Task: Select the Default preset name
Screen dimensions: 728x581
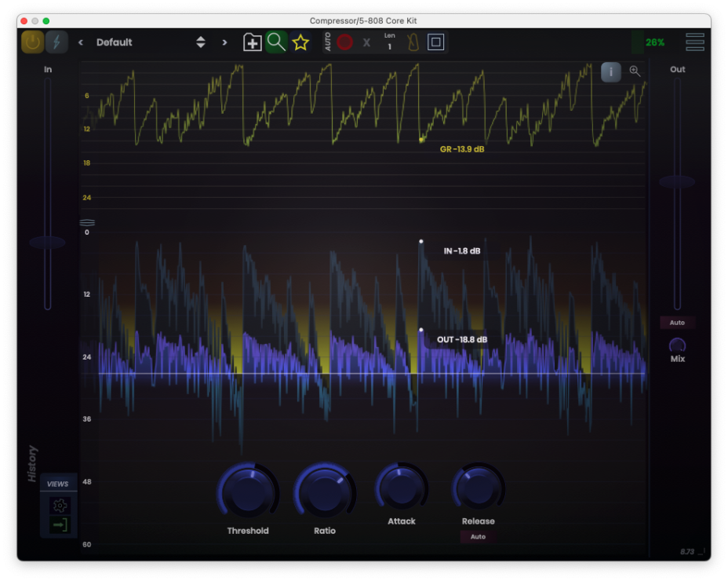Action: click(114, 42)
